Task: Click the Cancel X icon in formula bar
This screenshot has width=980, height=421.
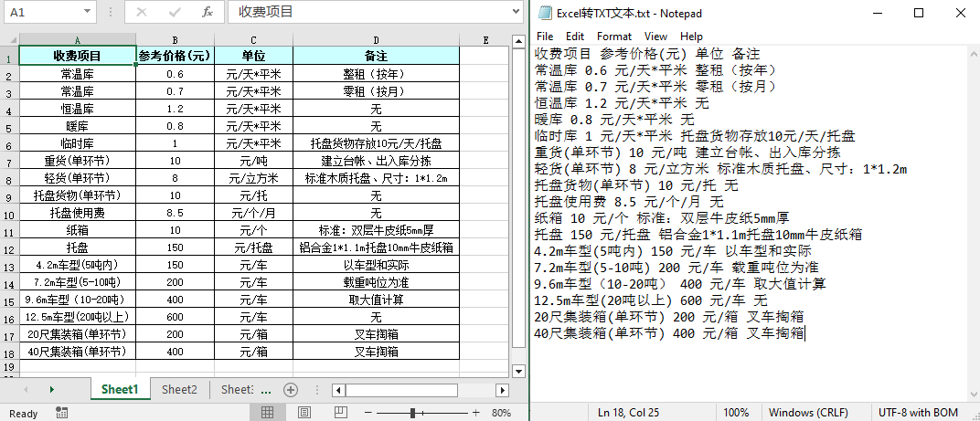Action: [x=142, y=12]
